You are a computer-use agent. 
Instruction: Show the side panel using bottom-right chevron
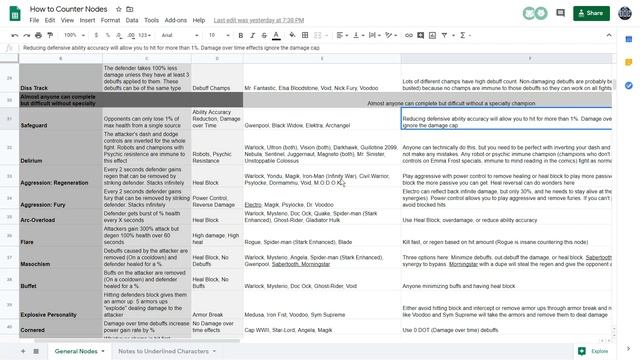(x=628, y=349)
